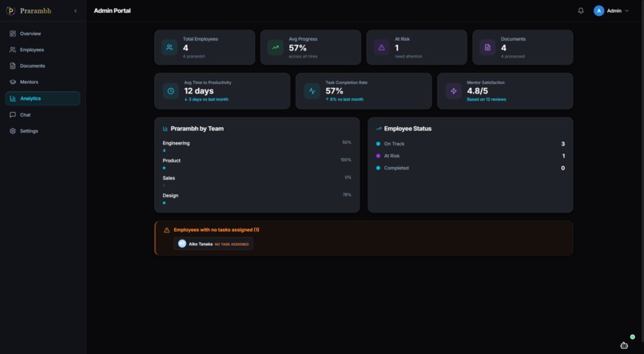Click the Mentor Satisfaction lightning icon
Image resolution: width=644 pixels, height=354 pixels.
point(453,91)
